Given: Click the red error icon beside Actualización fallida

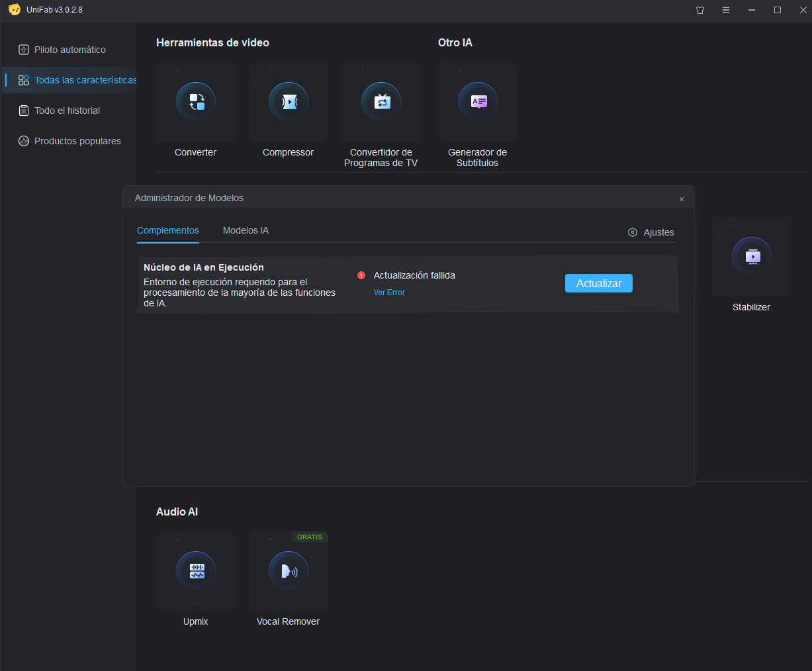Looking at the screenshot, I should [x=361, y=275].
